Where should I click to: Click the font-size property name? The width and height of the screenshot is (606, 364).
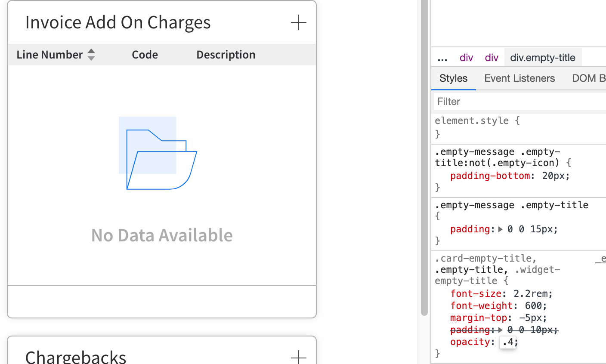pos(476,294)
